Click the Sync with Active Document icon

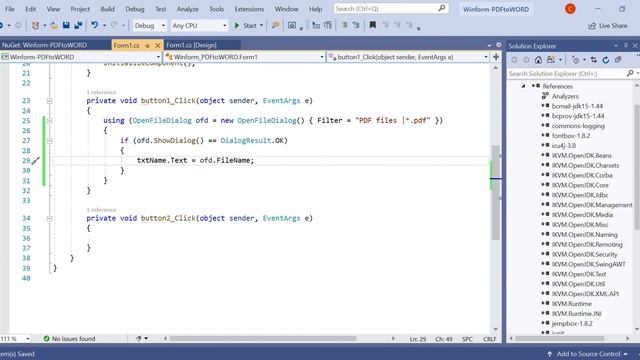(593, 60)
